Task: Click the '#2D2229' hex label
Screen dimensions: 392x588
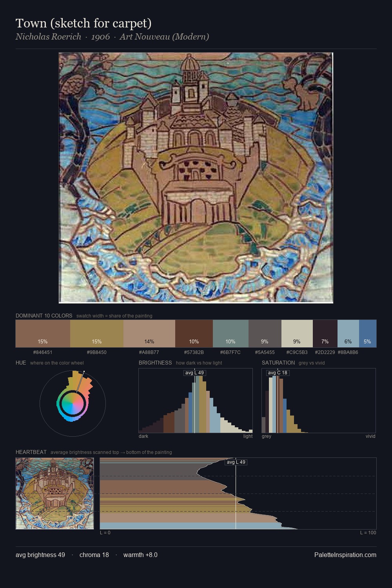Action: point(325,352)
